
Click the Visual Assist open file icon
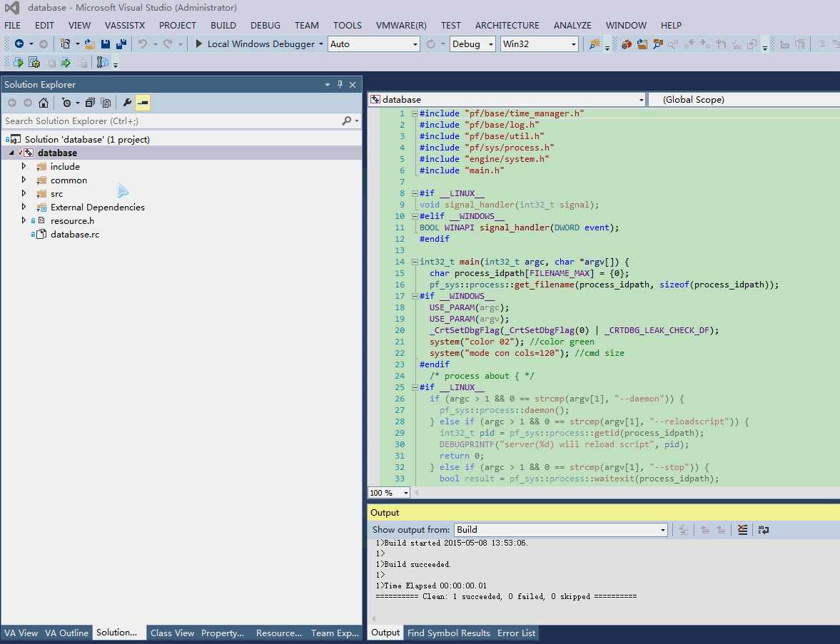(x=642, y=44)
